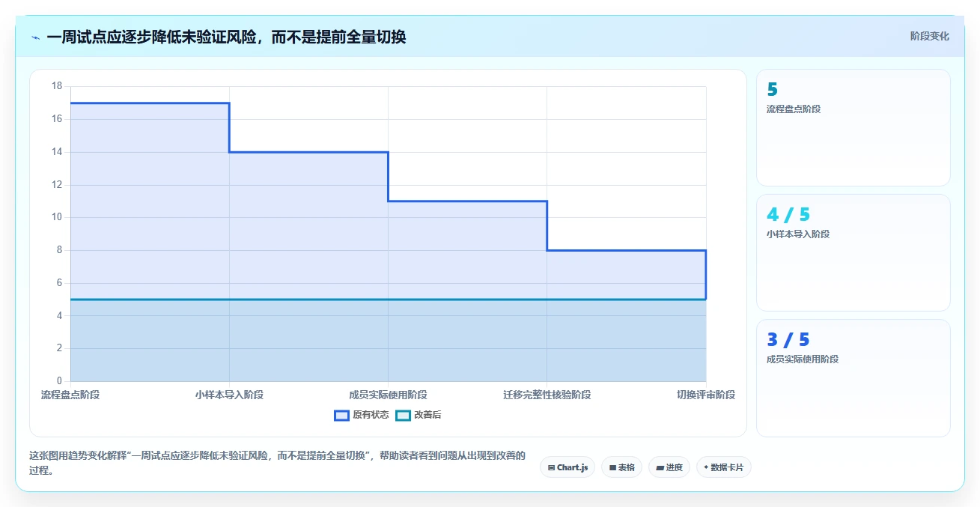Click the Chart.js chip

tap(567, 467)
